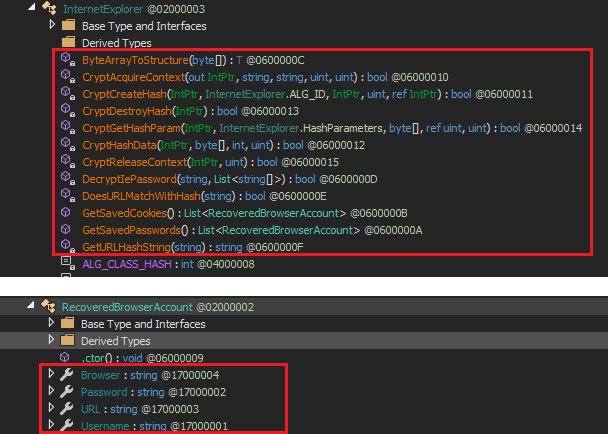Click the RecoveredBrowserAccount class icon

[x=48, y=306]
